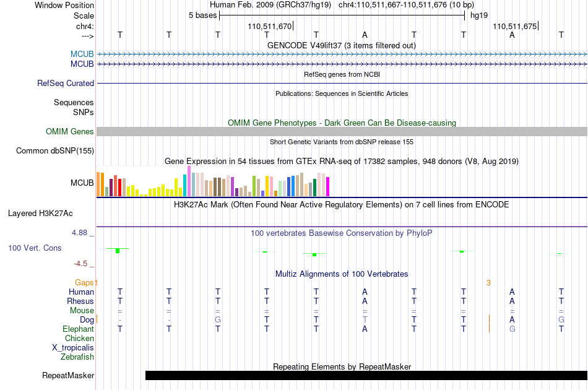
Task: Click the -4.5 lower conservation scale value
Action: pyautogui.click(x=80, y=264)
